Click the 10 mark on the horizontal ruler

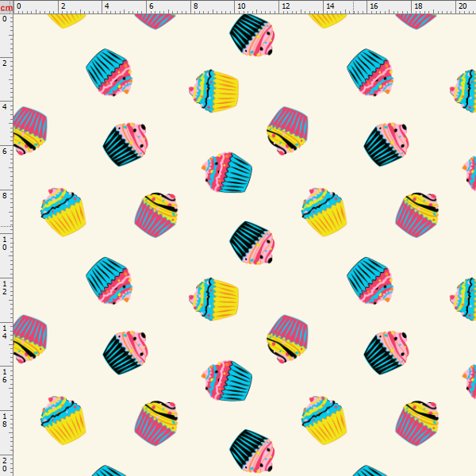click(241, 6)
